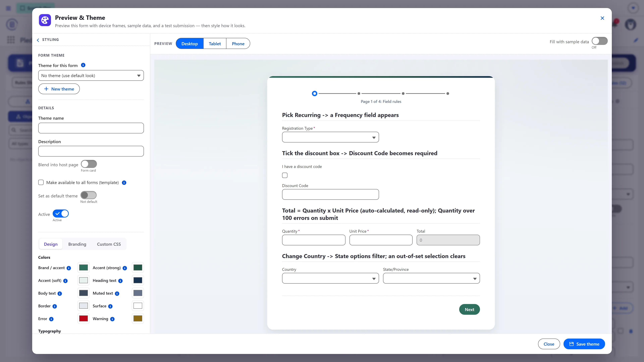Open info icon next to Theme for this form
644x362 pixels.
[83, 65]
